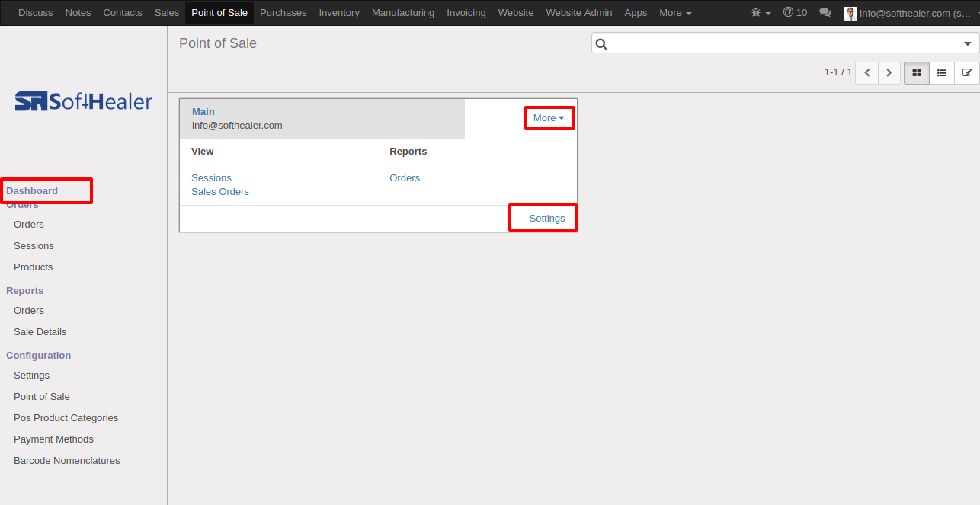Open Settings under Configuration in sidebar
Screen dimensions: 980x505
click(31, 376)
